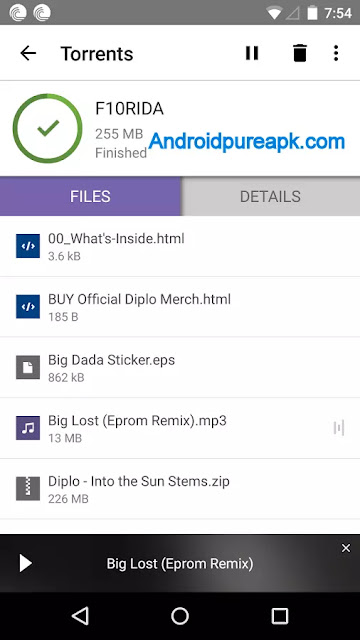Tap the music note icon for Big Lost mp3
360x640 pixels.
28,428
